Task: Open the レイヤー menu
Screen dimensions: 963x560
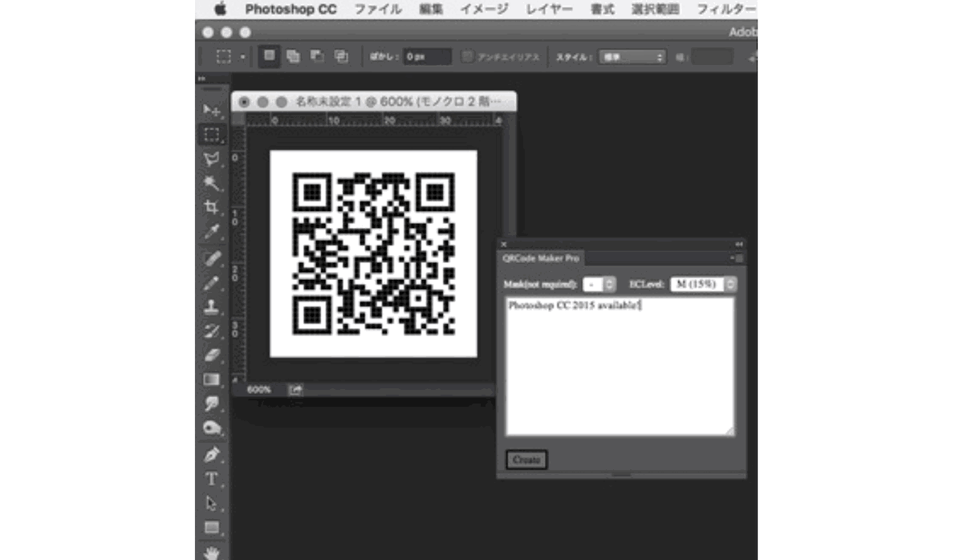Action: (x=550, y=10)
